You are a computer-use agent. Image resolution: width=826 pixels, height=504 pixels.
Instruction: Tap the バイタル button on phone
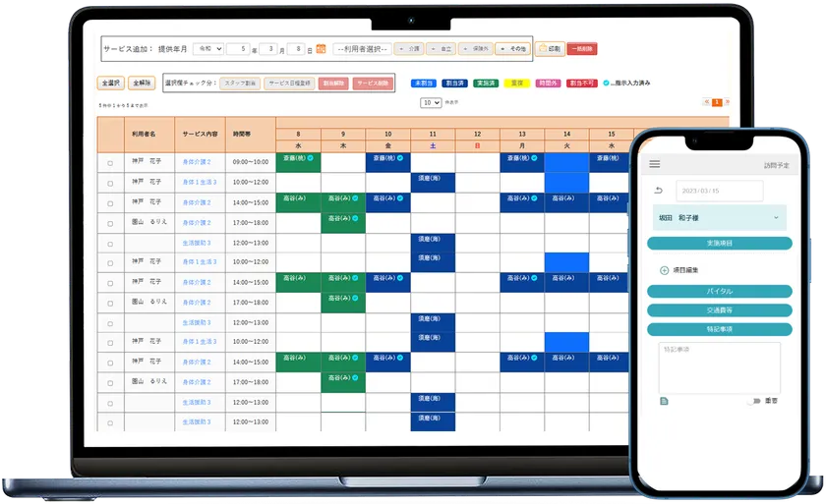(720, 291)
